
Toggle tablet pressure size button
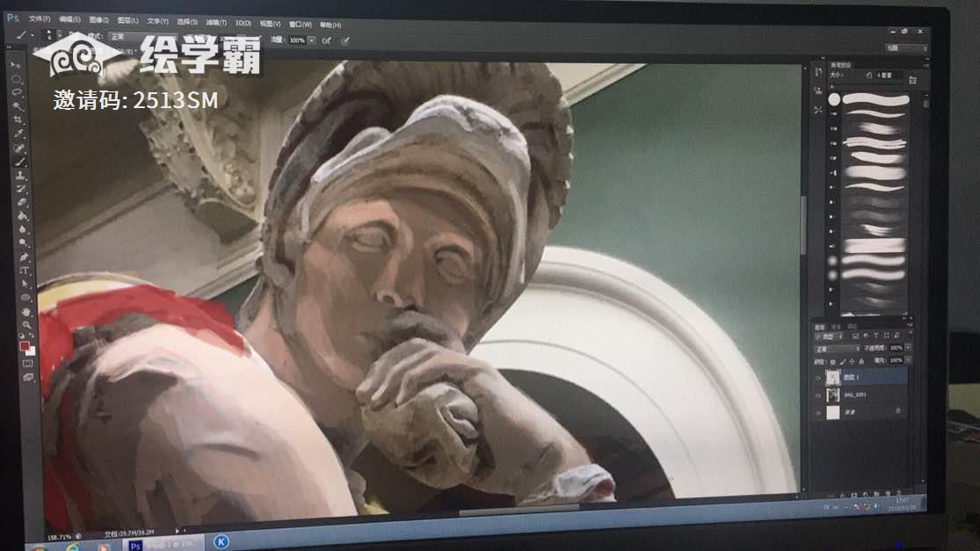click(x=345, y=41)
